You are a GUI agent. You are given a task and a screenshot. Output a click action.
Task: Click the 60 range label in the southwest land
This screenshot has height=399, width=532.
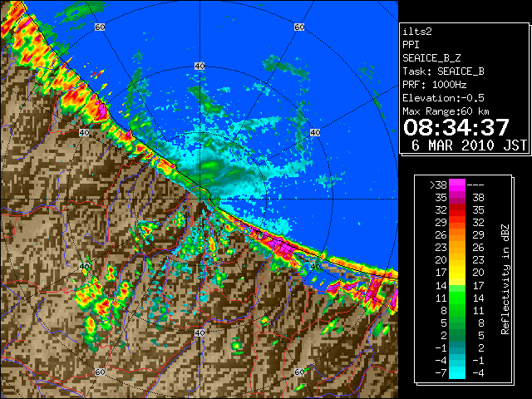tap(100, 372)
